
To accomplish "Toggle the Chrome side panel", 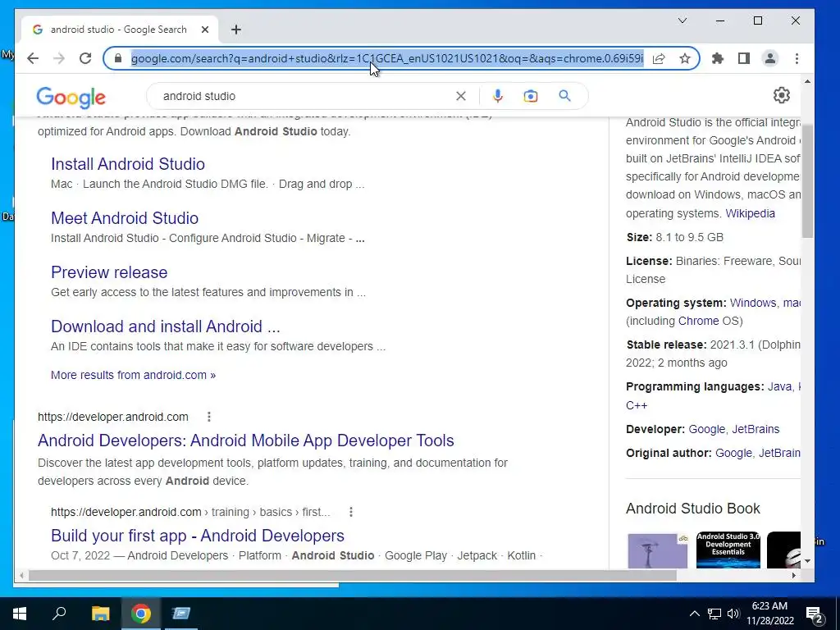I will [x=743, y=58].
